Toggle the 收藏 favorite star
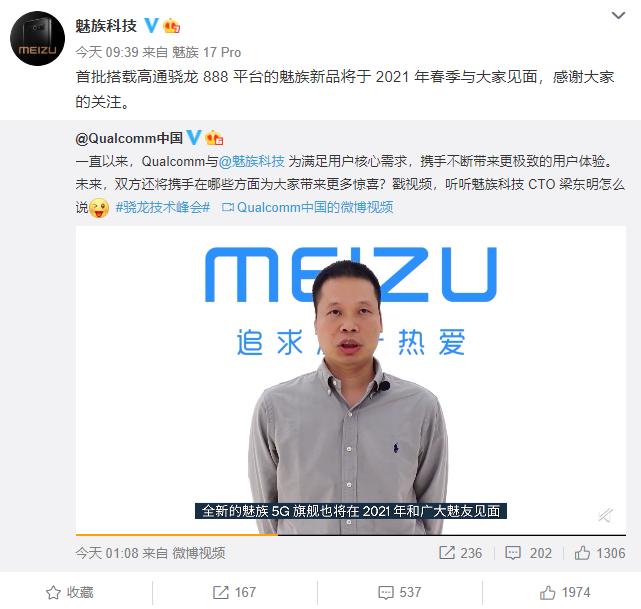The width and height of the screenshot is (641, 609). pyautogui.click(x=70, y=592)
